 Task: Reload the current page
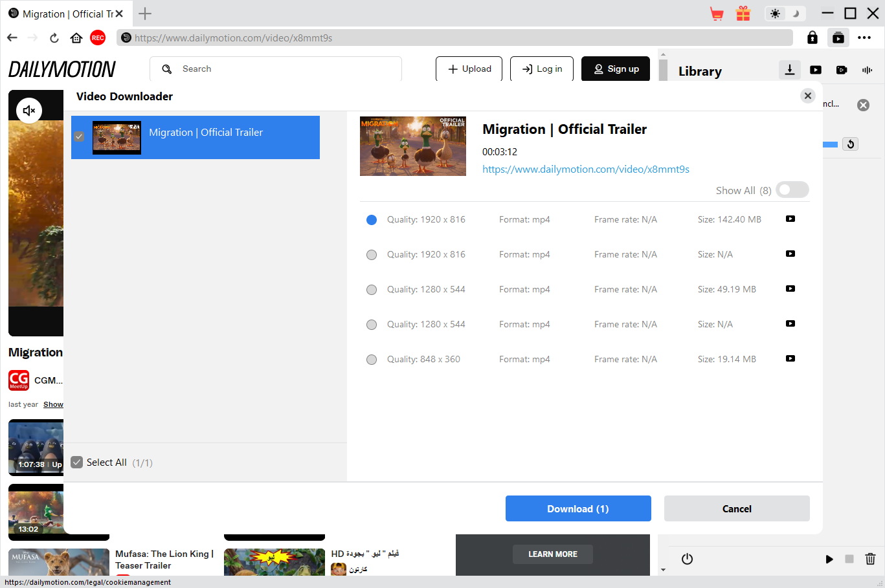pos(54,38)
